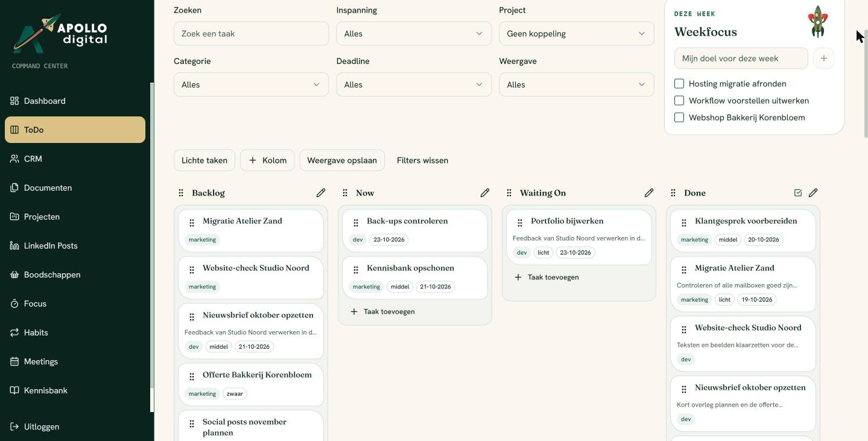The image size is (868, 441).
Task: Grab the Done column drag handle
Action: click(673, 193)
